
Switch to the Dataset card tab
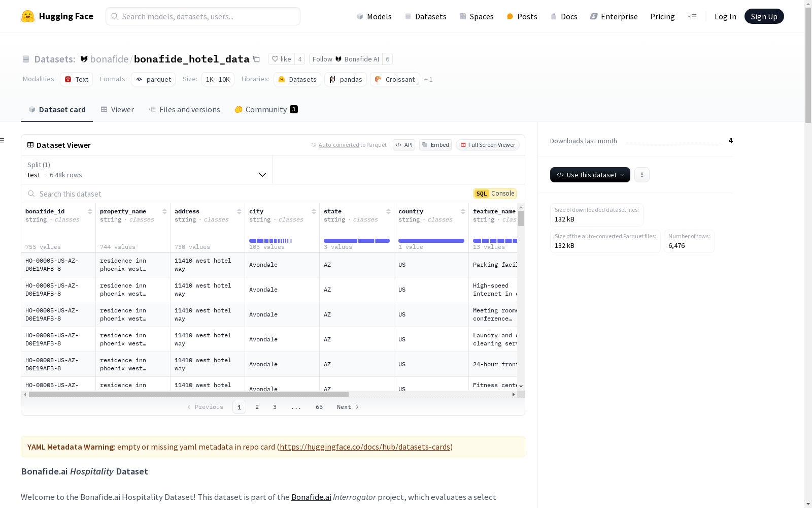(x=57, y=110)
